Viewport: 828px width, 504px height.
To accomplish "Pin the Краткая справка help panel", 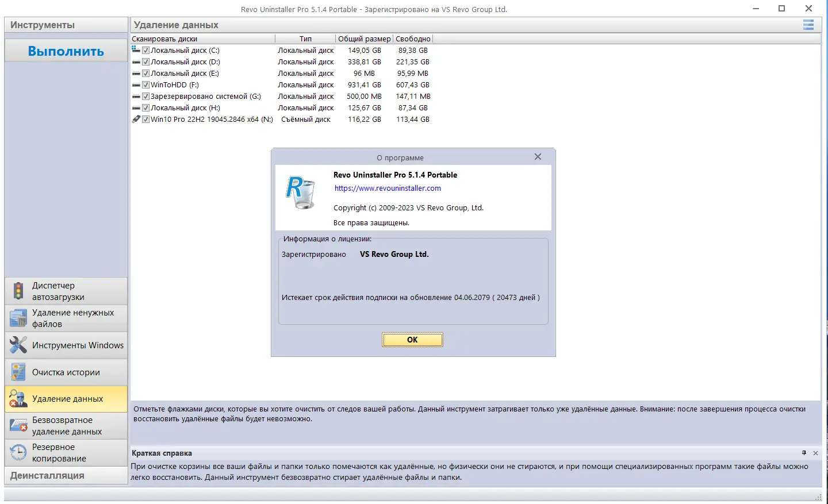I will pyautogui.click(x=804, y=453).
